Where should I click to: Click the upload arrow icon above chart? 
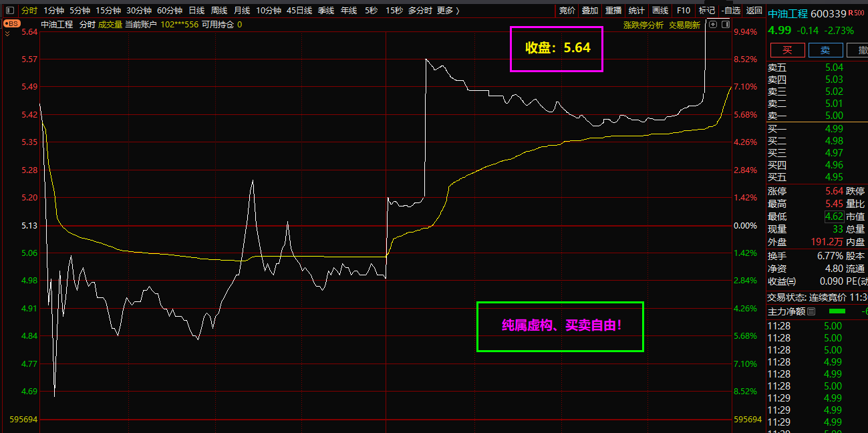[713, 24]
